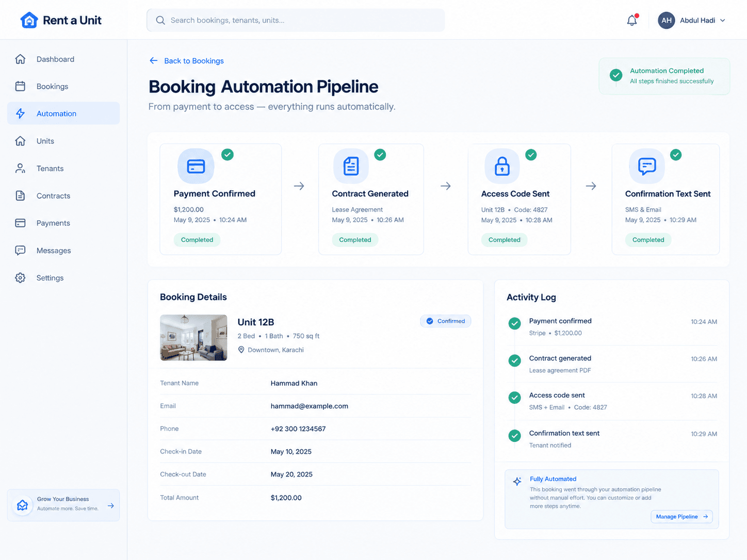Click the Contract generated log entry
Image resolution: width=747 pixels, height=560 pixels.
(x=612, y=364)
